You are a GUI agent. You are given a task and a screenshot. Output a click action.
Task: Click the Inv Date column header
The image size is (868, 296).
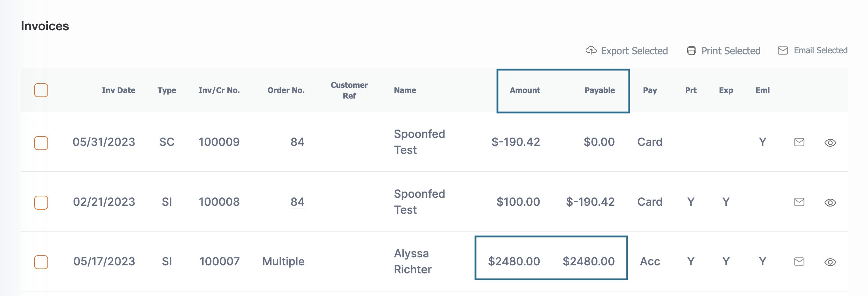point(119,90)
